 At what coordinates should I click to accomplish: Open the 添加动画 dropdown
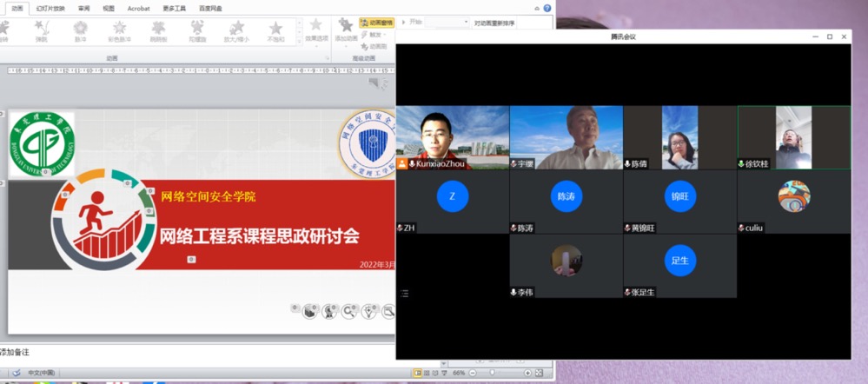346,32
